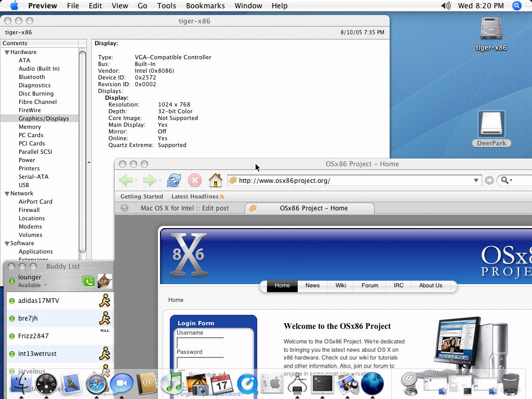Open the About Us page
Screen dimensions: 532x399
click(431, 286)
